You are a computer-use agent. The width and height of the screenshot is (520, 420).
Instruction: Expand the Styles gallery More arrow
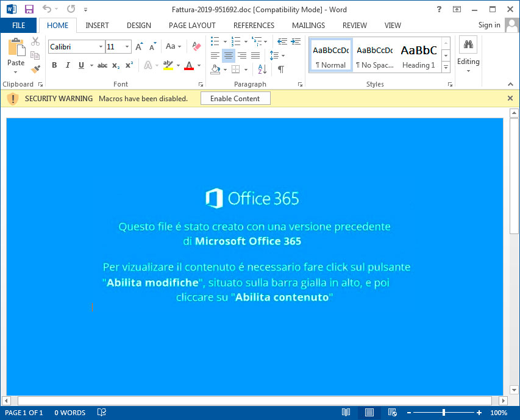(x=446, y=67)
